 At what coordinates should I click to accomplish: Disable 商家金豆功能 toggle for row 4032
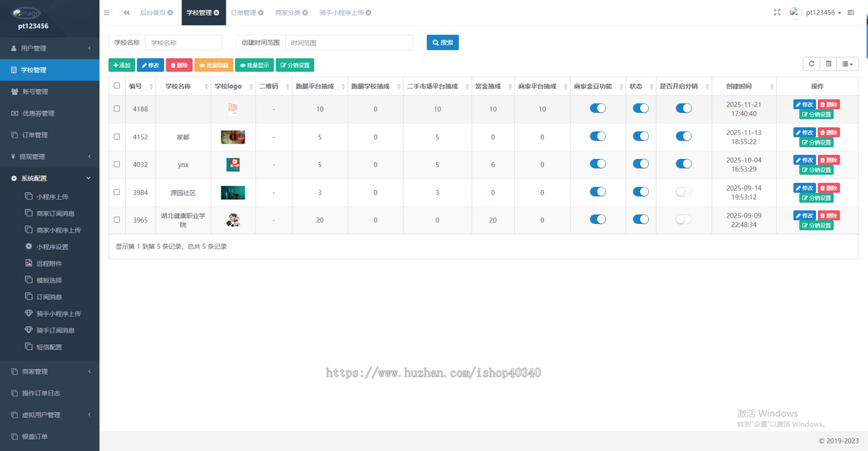[597, 163]
